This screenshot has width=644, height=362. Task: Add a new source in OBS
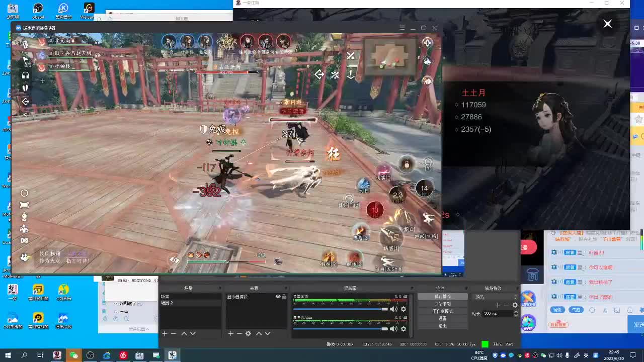pyautogui.click(x=230, y=333)
